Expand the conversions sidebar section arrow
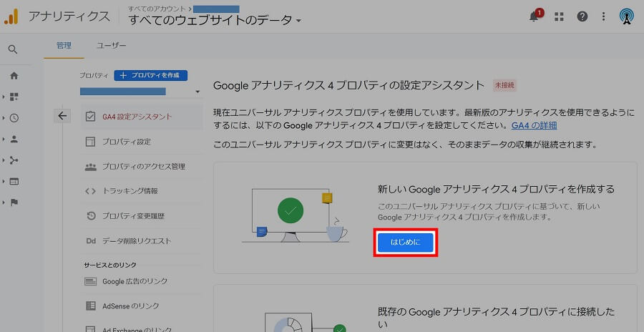Image resolution: width=644 pixels, height=332 pixels. pos(4,202)
